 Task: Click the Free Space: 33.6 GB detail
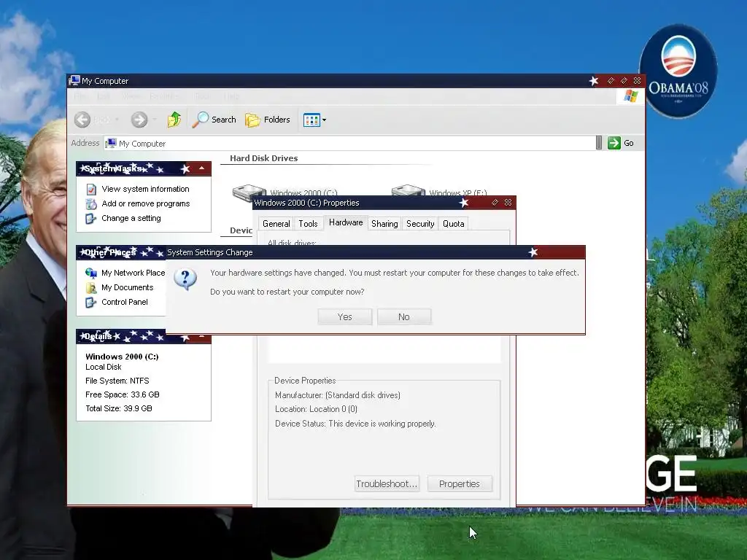123,394
